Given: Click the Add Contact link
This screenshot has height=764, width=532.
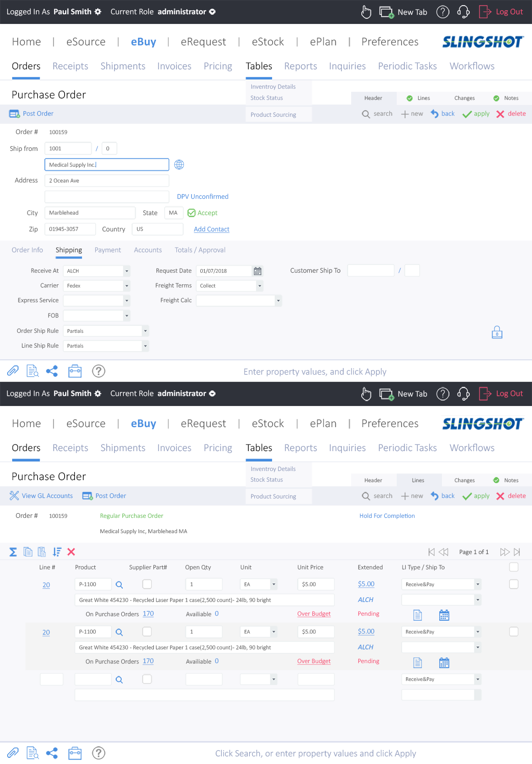Looking at the screenshot, I should click(211, 229).
